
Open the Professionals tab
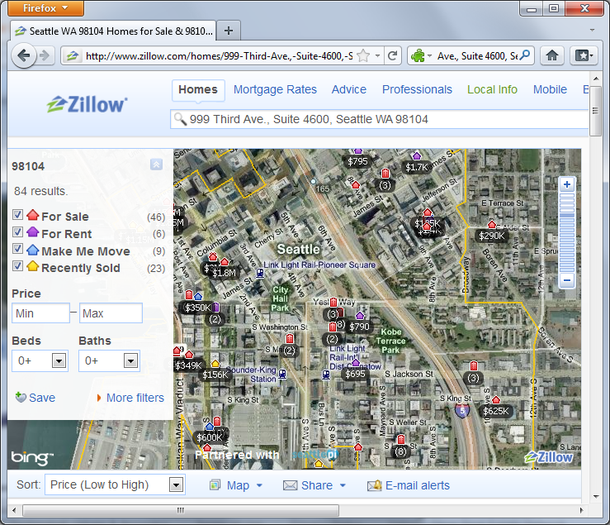pyautogui.click(x=417, y=89)
